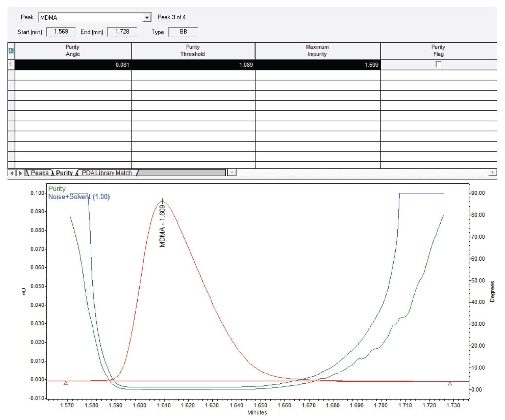The width and height of the screenshot is (505, 420).
Task: Click the End (min) value field
Action: click(x=123, y=32)
